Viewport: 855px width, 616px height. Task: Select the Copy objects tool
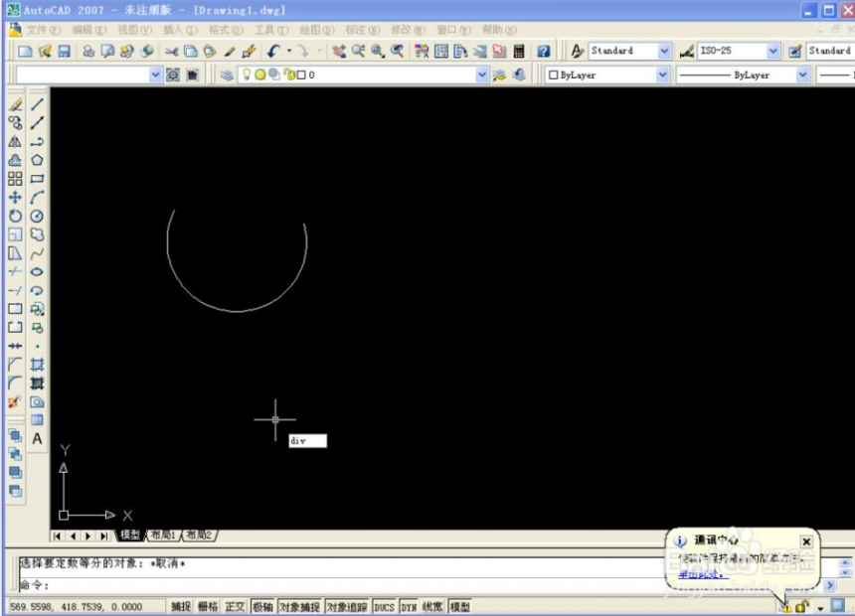point(15,122)
